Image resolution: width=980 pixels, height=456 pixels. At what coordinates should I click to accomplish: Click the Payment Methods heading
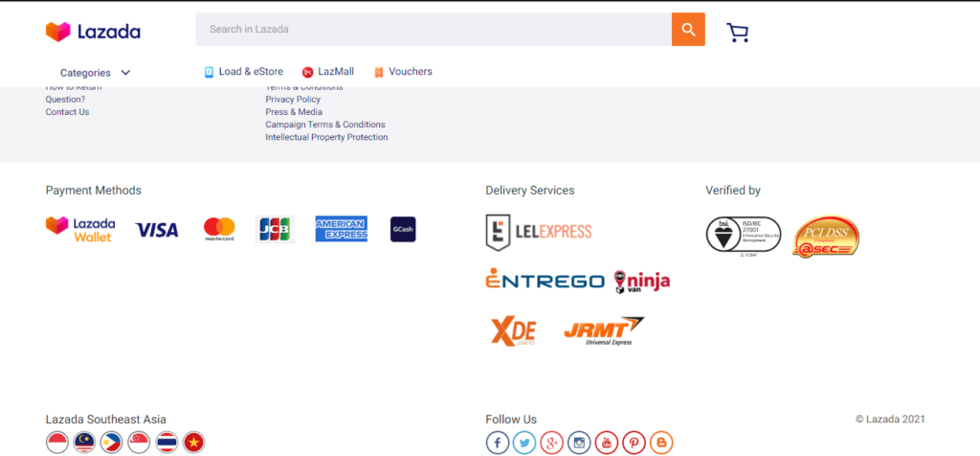pyautogui.click(x=94, y=190)
